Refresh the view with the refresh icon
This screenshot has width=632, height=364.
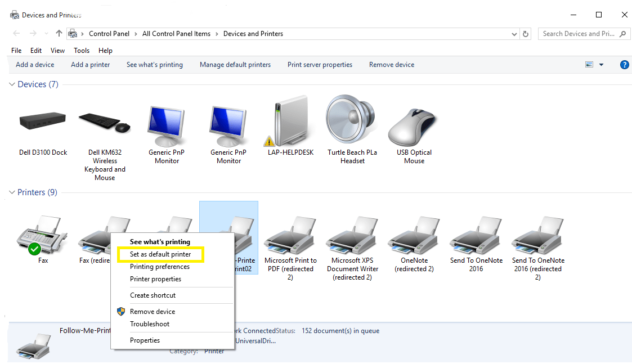[x=526, y=34]
